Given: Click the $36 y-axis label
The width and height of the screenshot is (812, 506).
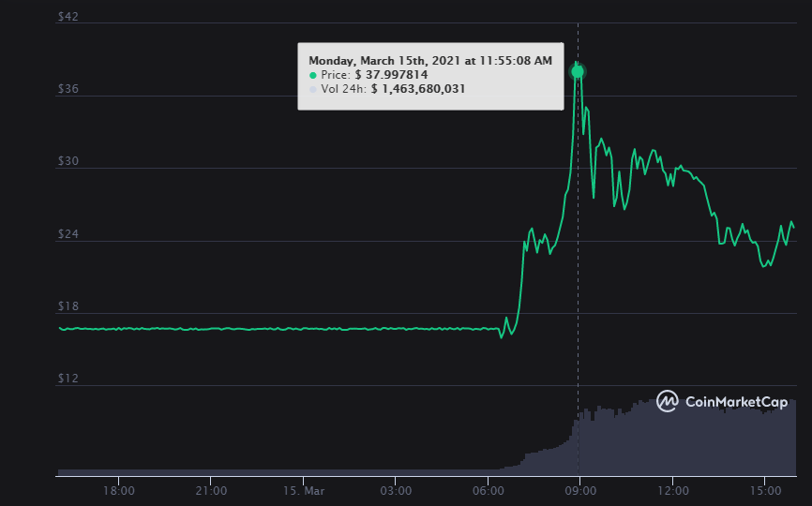Looking at the screenshot, I should pyautogui.click(x=68, y=89).
